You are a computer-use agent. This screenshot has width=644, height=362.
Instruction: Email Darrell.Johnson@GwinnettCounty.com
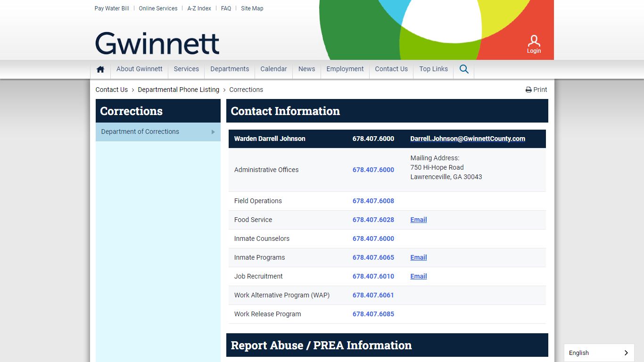[468, 139]
